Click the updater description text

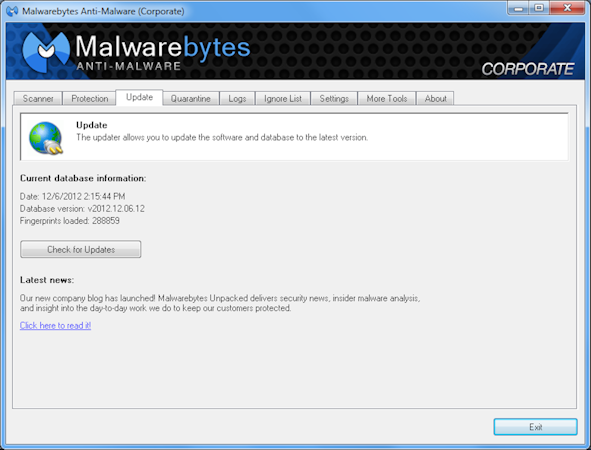222,137
